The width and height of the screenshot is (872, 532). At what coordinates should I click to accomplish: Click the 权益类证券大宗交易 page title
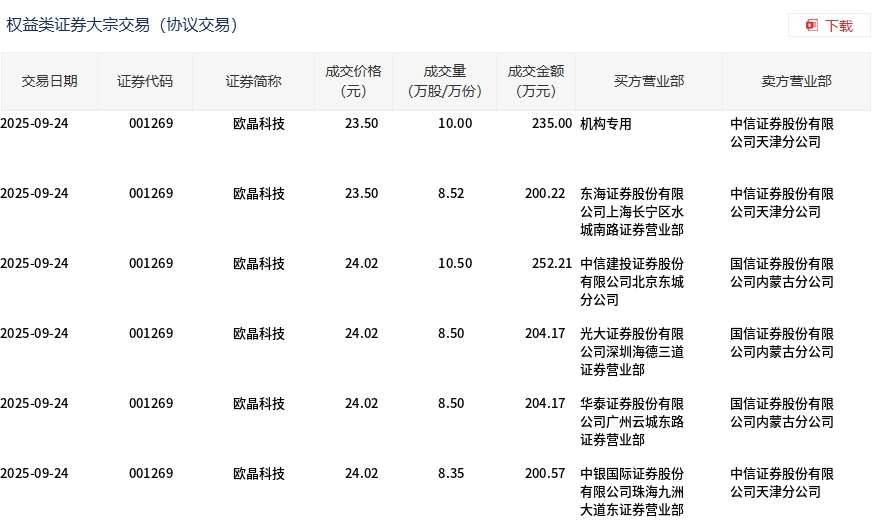click(x=122, y=25)
